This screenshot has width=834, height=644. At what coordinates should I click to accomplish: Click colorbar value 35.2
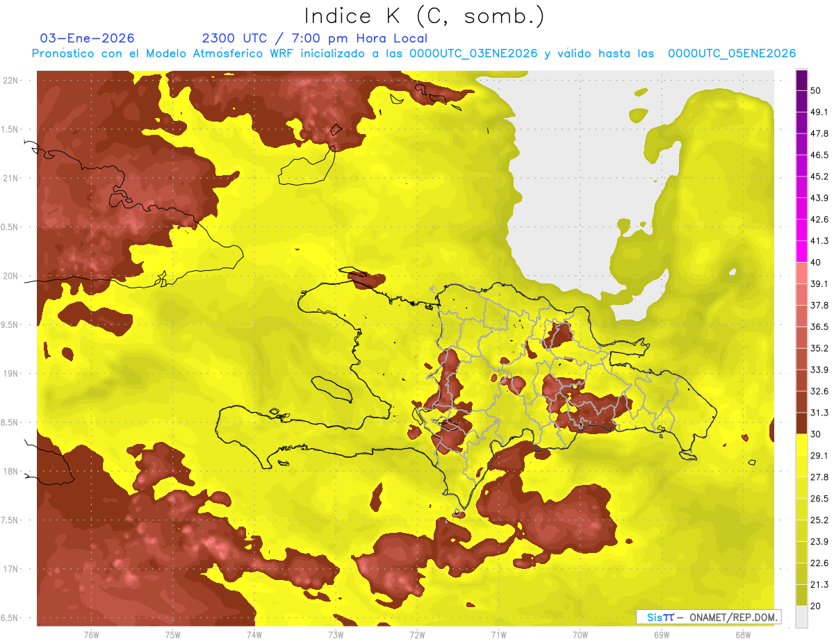click(x=819, y=349)
